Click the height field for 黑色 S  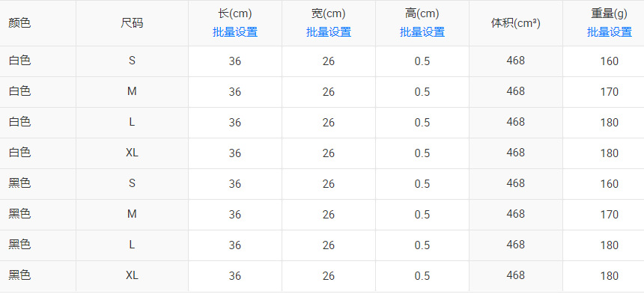422,184
